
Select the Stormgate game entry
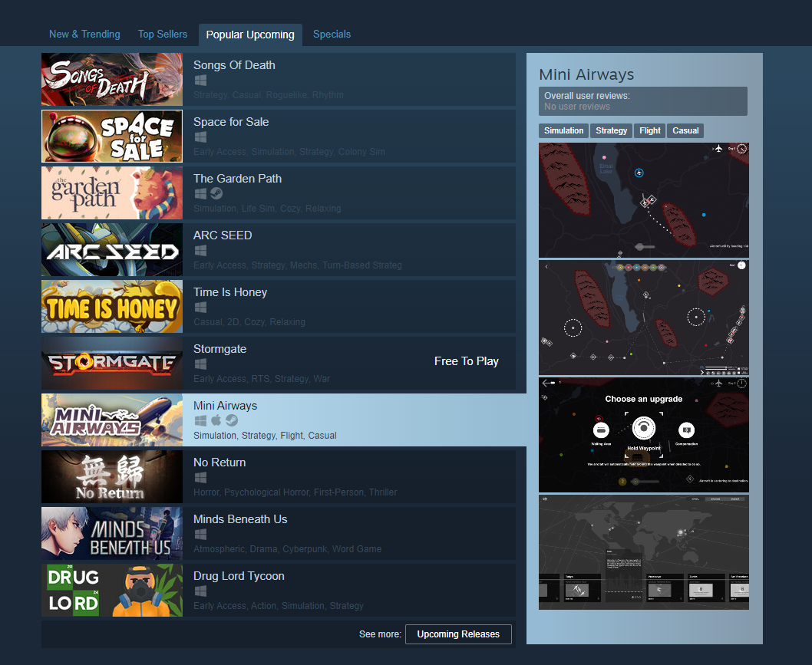[x=345, y=364]
